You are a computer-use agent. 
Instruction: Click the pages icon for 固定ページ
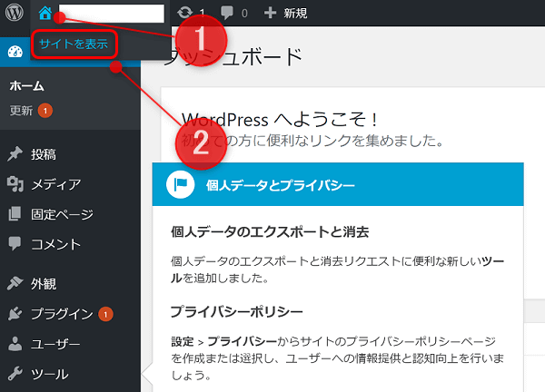pyautogui.click(x=15, y=214)
